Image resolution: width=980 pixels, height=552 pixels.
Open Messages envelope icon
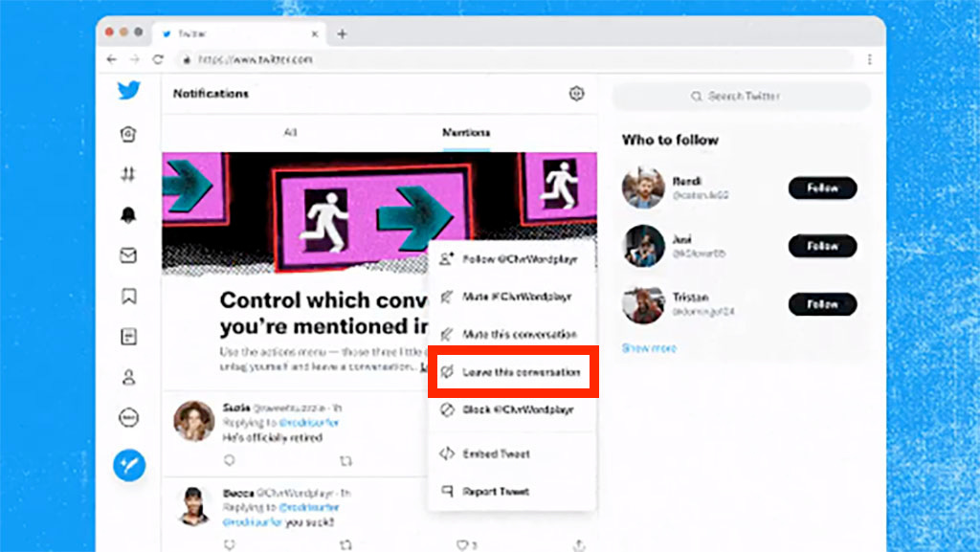point(128,255)
